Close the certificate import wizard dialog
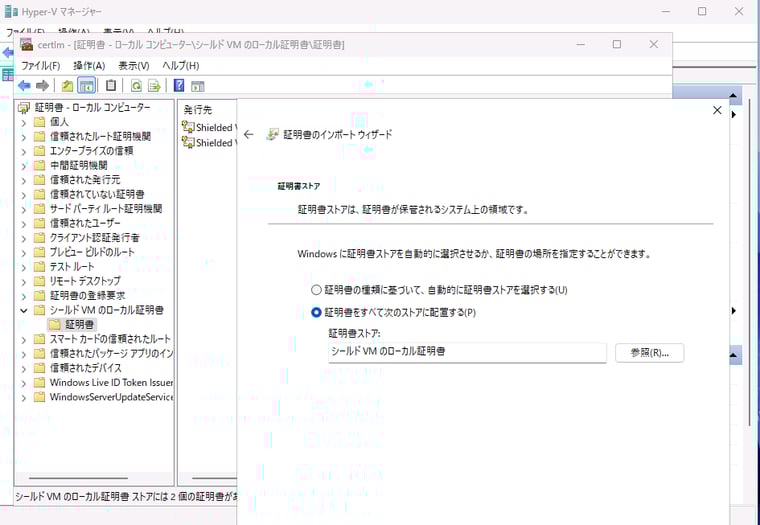760x525 pixels. click(x=717, y=111)
